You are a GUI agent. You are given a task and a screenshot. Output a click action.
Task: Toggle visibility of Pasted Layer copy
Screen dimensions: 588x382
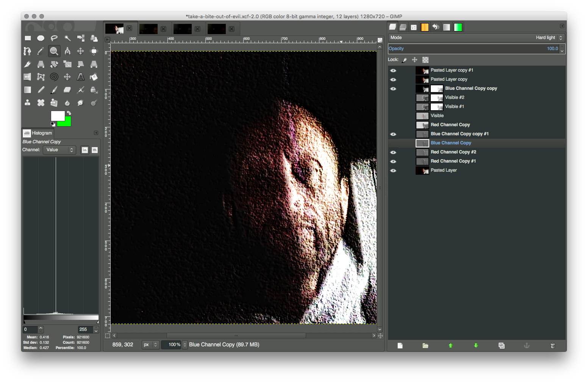click(x=393, y=80)
